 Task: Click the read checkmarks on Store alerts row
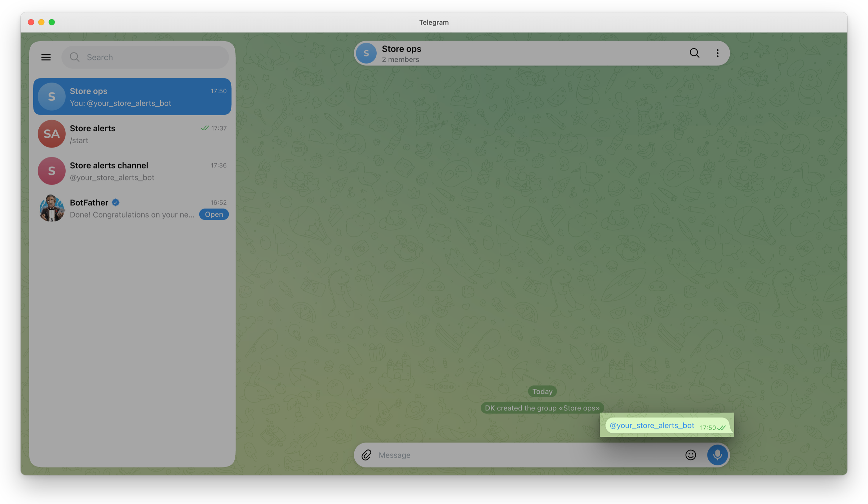205,128
